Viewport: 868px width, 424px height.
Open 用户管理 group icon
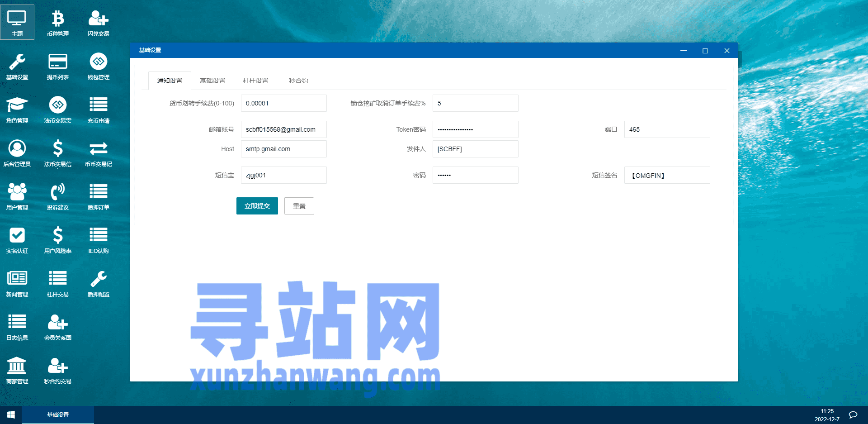point(17,196)
